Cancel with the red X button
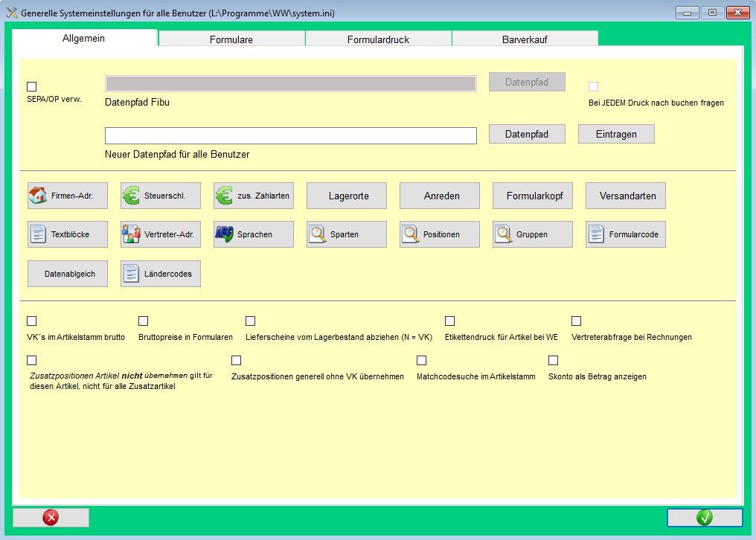The width and height of the screenshot is (756, 540). 51,518
